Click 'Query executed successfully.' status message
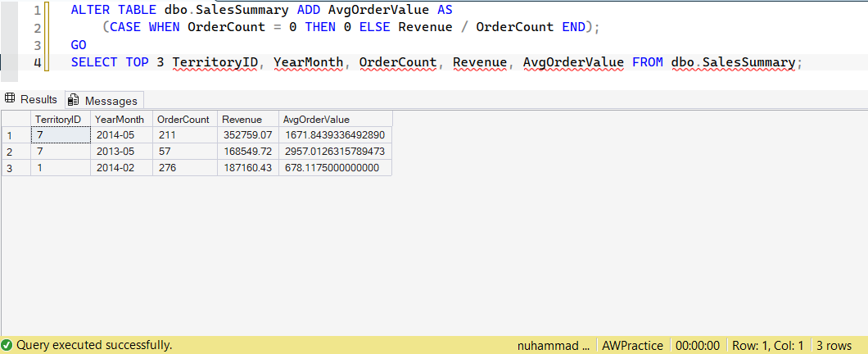Viewport: 868px width, 354px height. click(94, 345)
